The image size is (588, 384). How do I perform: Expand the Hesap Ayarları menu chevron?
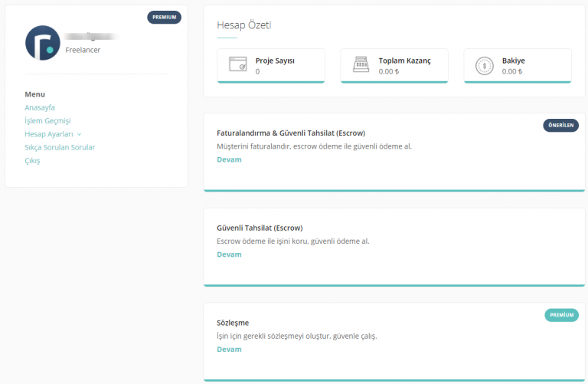pos(79,134)
